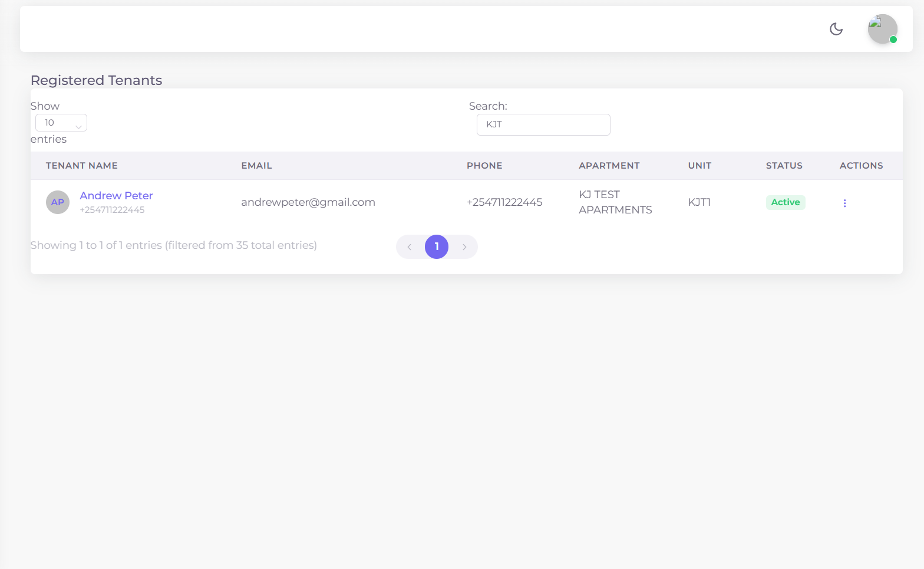This screenshot has height=569, width=924.
Task: Click the Active status badge
Action: 786,202
